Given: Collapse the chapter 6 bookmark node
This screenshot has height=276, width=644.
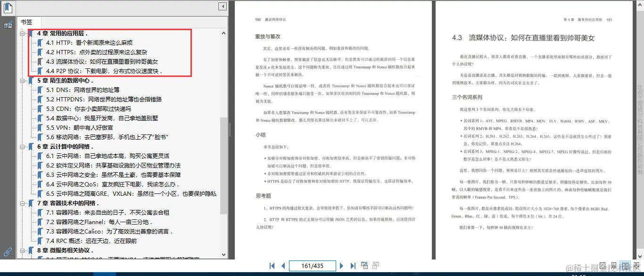Looking at the screenshot, I should [22, 147].
